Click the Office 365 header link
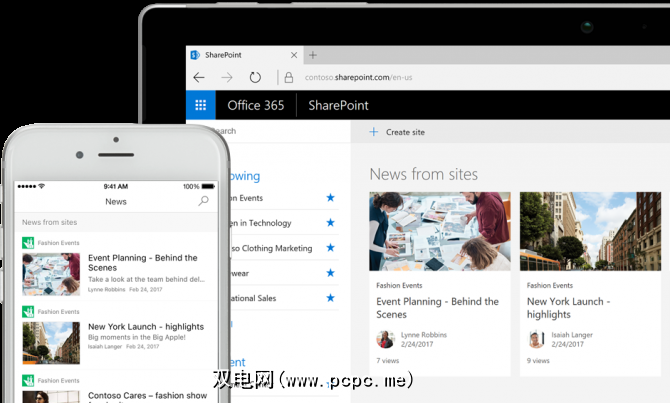Viewport: 670px width, 403px height. [x=256, y=105]
